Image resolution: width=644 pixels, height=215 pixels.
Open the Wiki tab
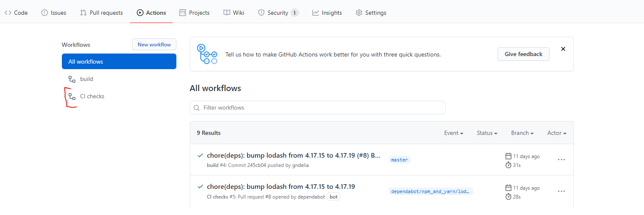tap(234, 13)
